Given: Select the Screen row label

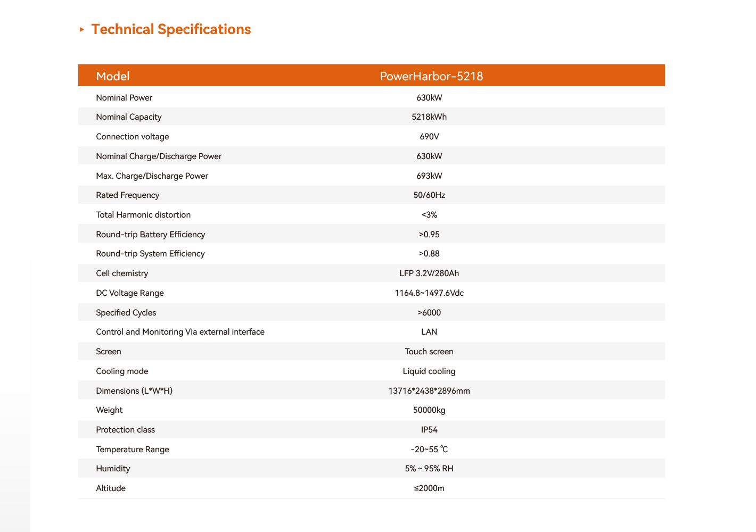Looking at the screenshot, I should (109, 352).
